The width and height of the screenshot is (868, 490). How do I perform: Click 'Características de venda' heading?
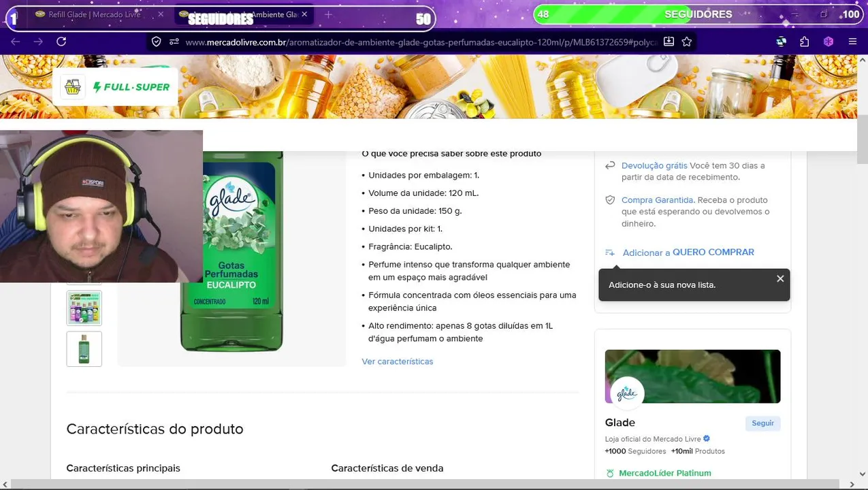(x=387, y=468)
